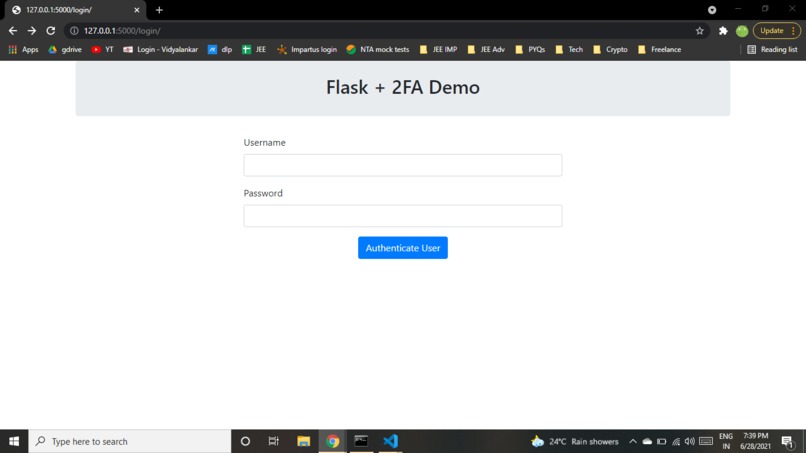Open touch keyboard icon in tray

(x=706, y=441)
